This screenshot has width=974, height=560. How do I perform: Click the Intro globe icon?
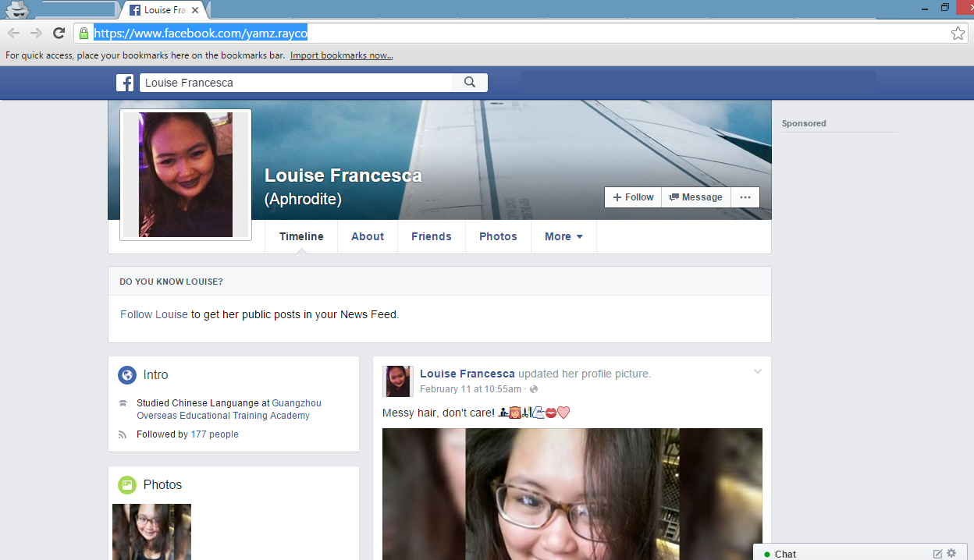point(127,375)
